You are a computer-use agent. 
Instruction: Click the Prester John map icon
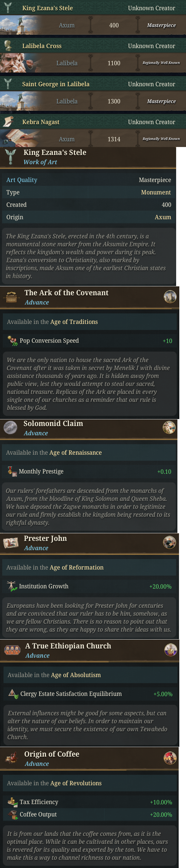(x=11, y=542)
